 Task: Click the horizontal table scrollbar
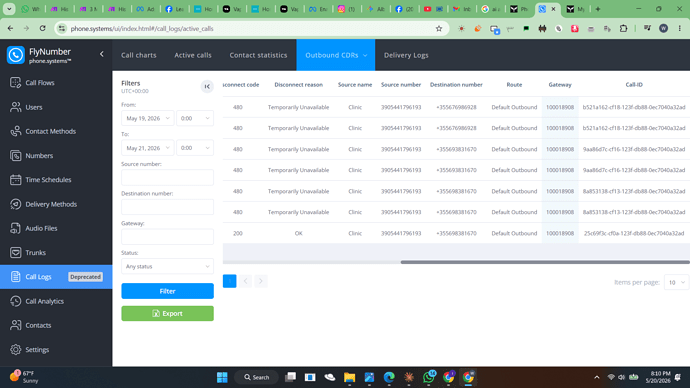pyautogui.click(x=545, y=262)
